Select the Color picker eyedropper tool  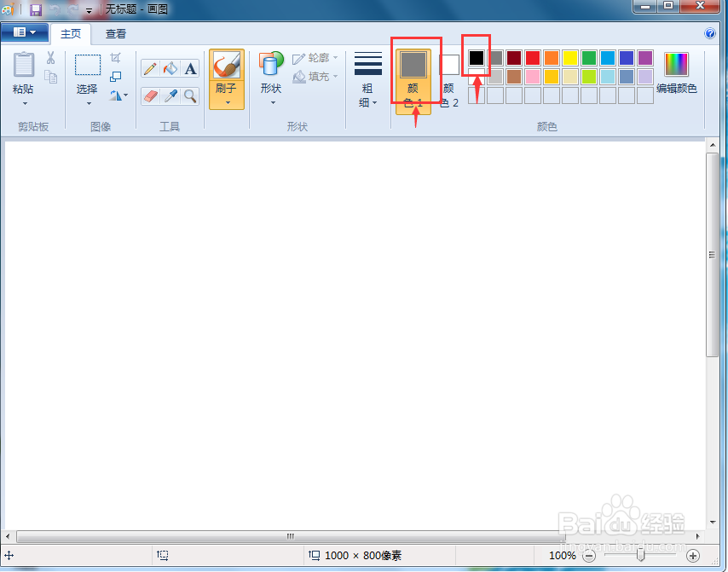point(170,96)
